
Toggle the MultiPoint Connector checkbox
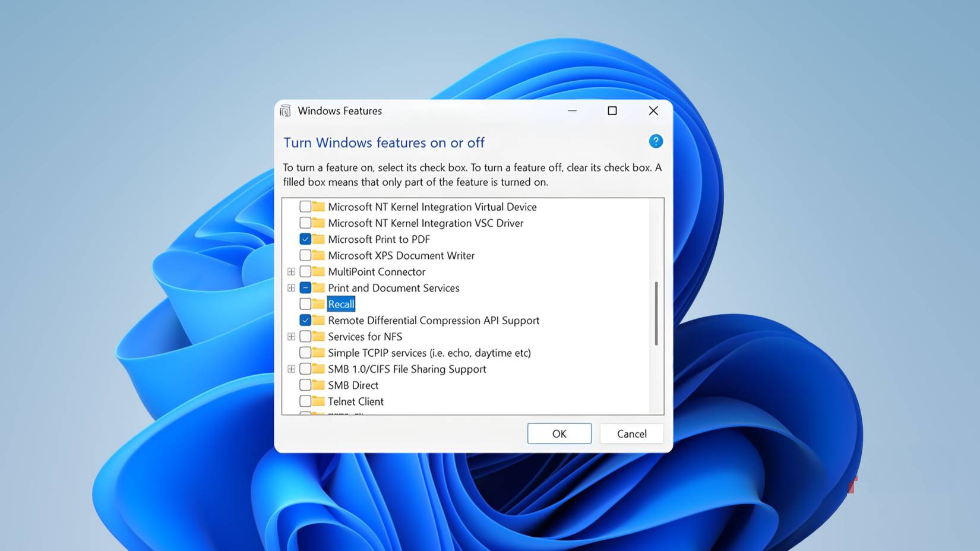tap(305, 272)
